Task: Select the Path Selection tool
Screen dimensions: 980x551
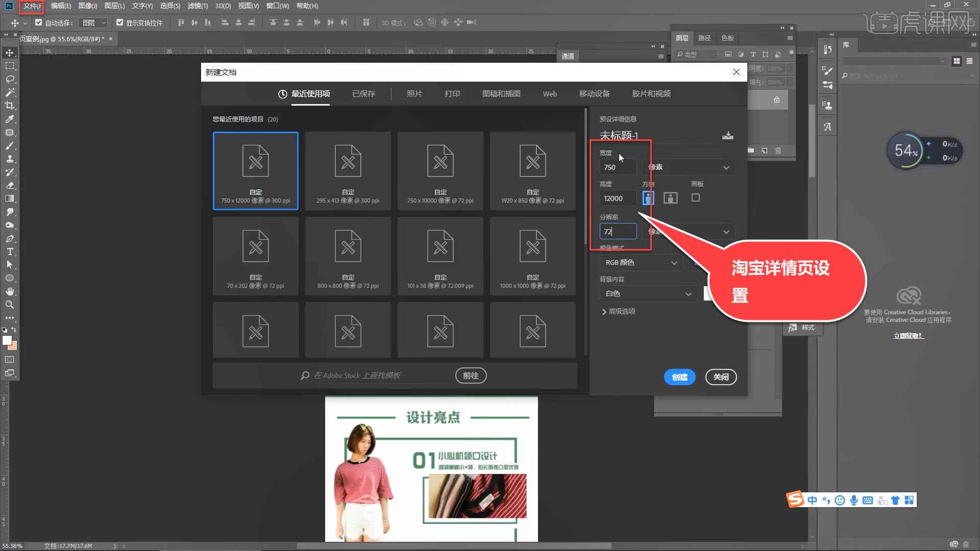Action: pyautogui.click(x=10, y=265)
